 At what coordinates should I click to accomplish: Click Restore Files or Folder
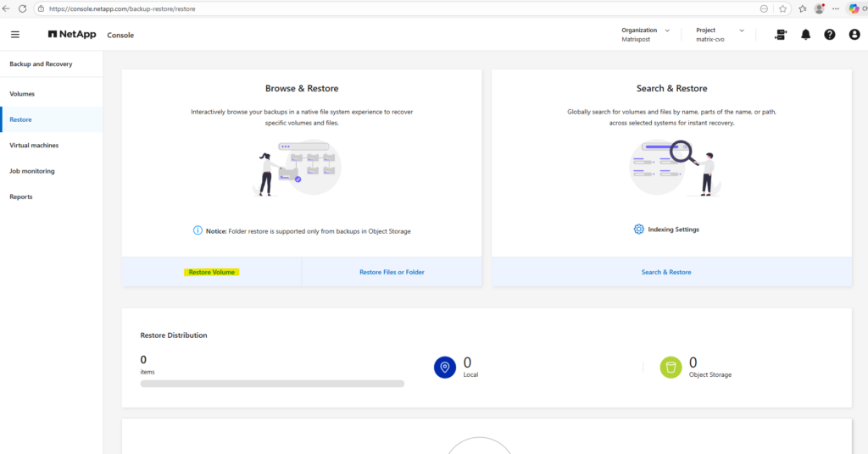(x=392, y=272)
